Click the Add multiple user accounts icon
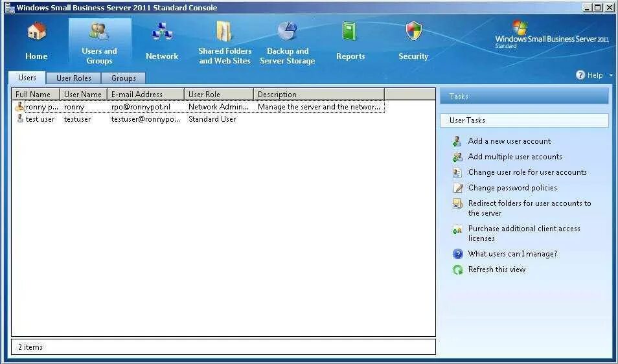The width and height of the screenshot is (618, 364). click(x=457, y=157)
